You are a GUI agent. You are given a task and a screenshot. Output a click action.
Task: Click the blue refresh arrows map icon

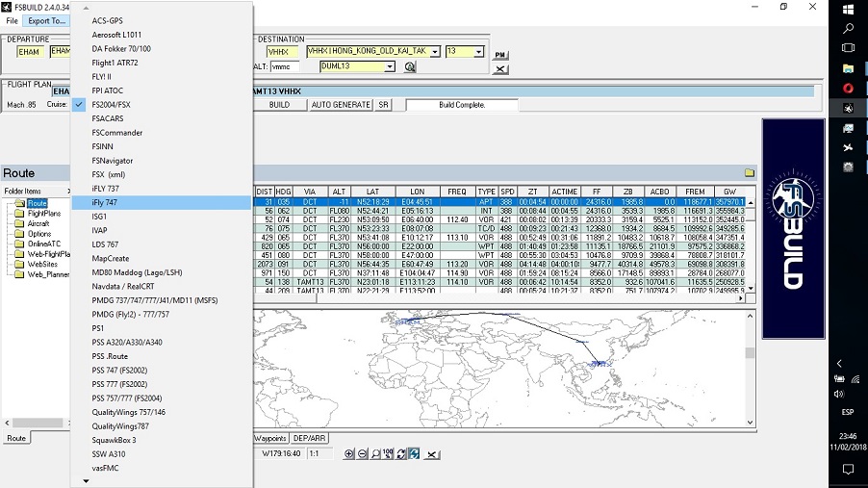coord(414,453)
